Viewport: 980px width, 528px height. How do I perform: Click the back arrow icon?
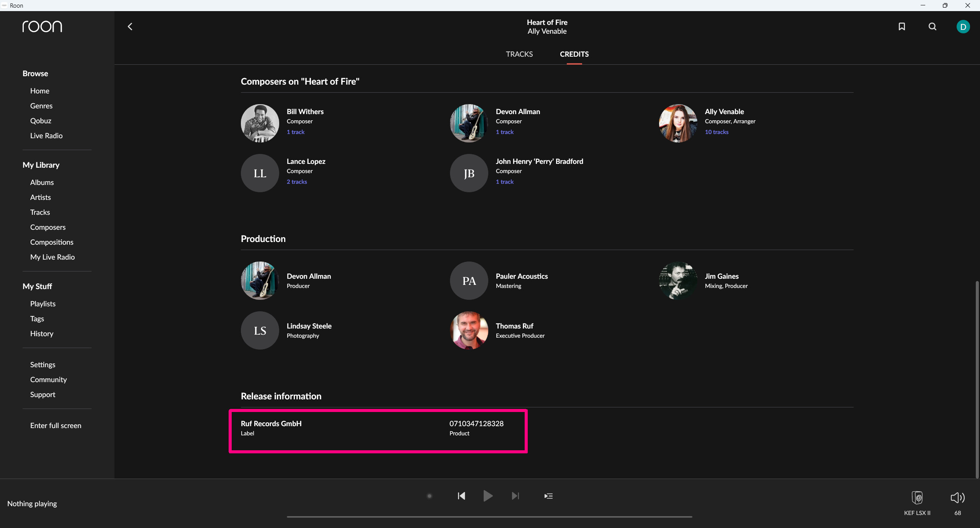point(130,26)
